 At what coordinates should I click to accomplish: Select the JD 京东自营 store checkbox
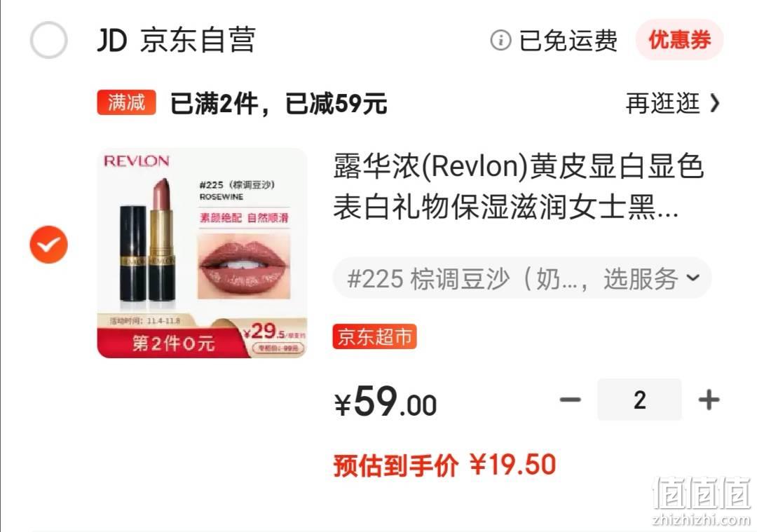coord(48,40)
